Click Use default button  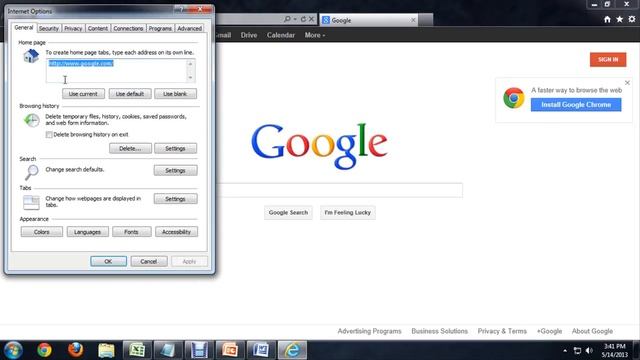click(x=130, y=94)
